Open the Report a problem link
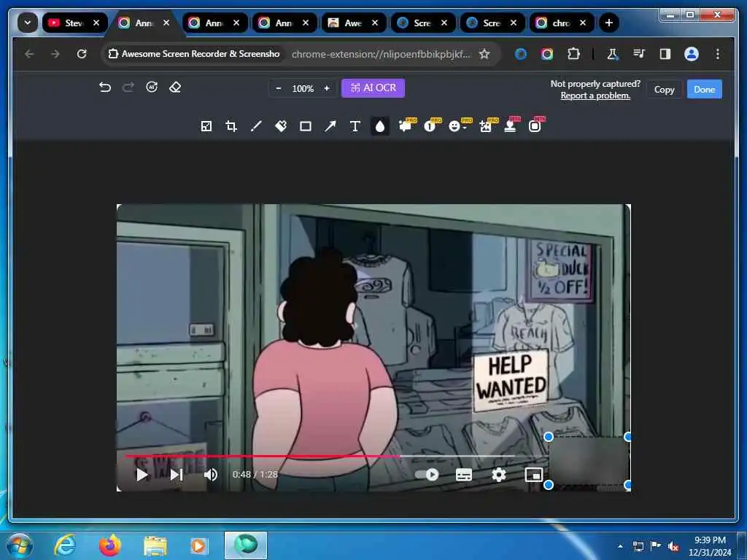747x560 pixels. pos(595,96)
